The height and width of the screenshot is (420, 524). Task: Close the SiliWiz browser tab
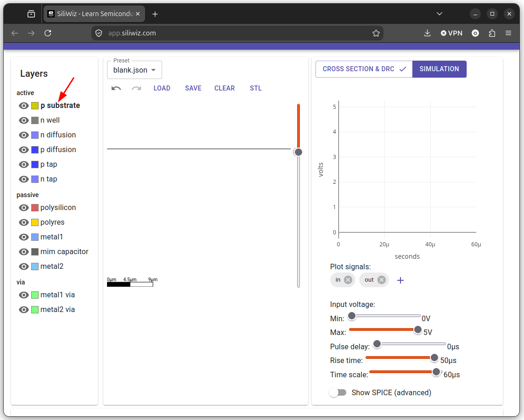coord(138,14)
